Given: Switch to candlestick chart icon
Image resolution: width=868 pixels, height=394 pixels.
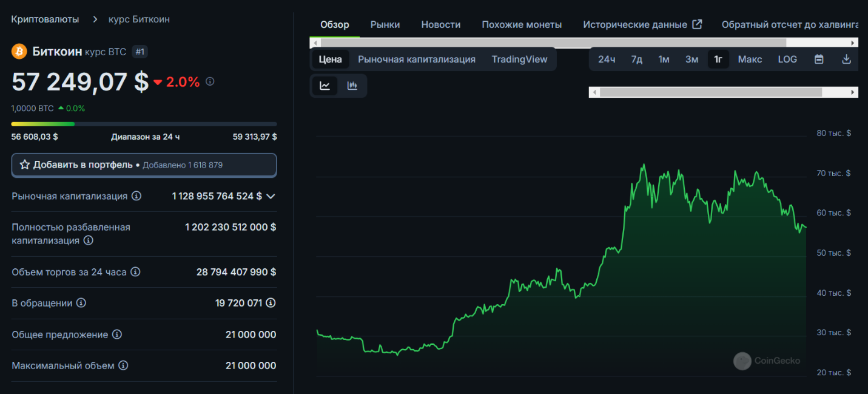Looking at the screenshot, I should pos(352,86).
